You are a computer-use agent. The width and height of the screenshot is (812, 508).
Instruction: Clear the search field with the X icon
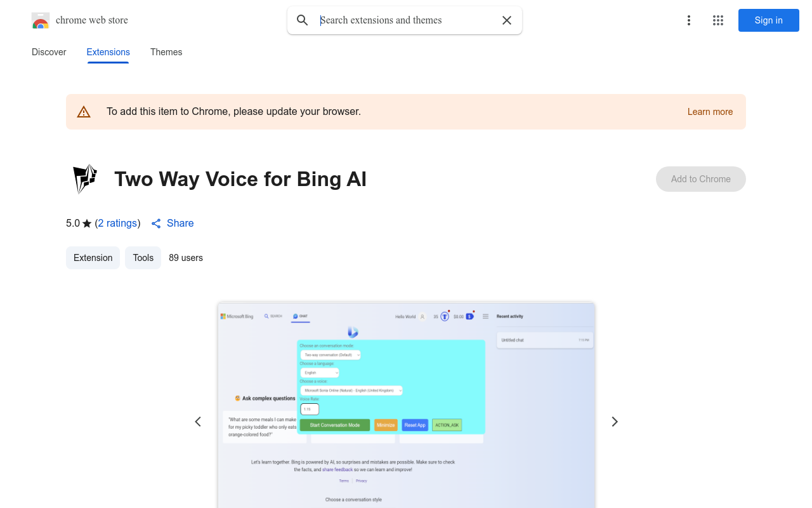click(x=507, y=20)
